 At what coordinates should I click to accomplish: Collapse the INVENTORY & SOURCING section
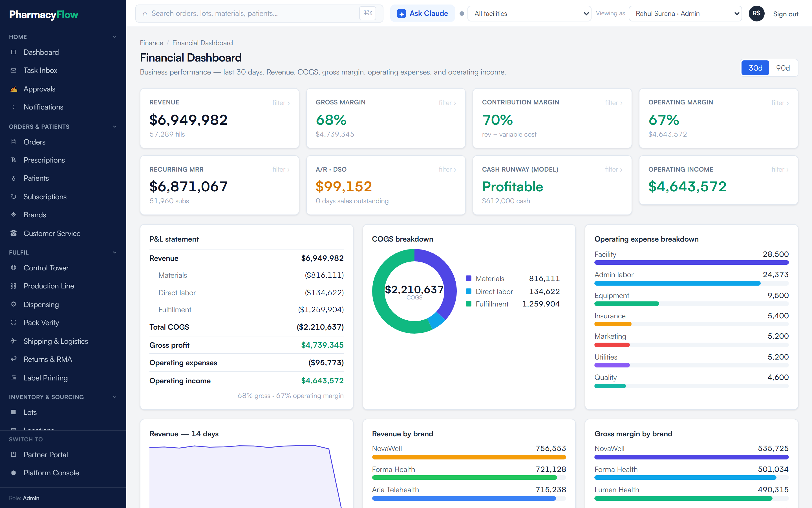[x=114, y=397]
